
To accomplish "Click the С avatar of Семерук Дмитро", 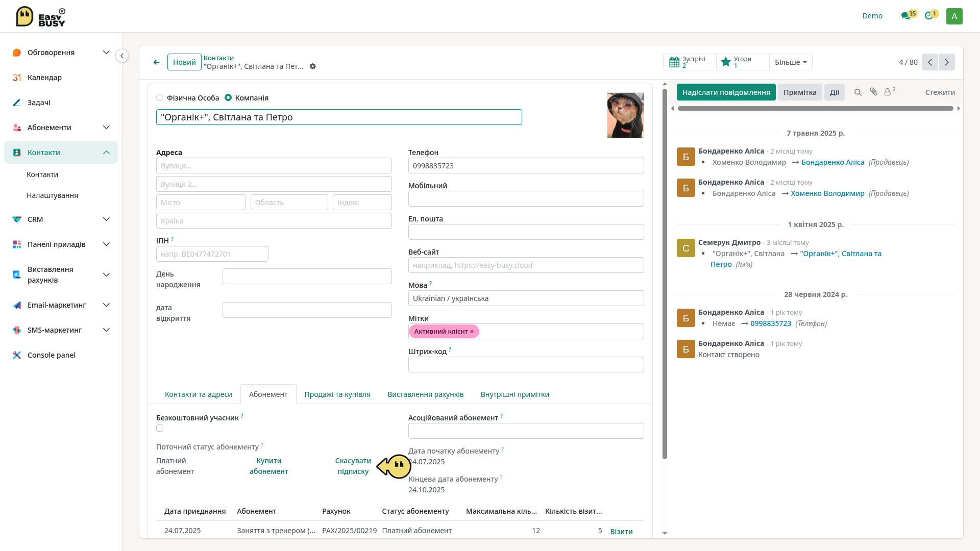I will (686, 248).
